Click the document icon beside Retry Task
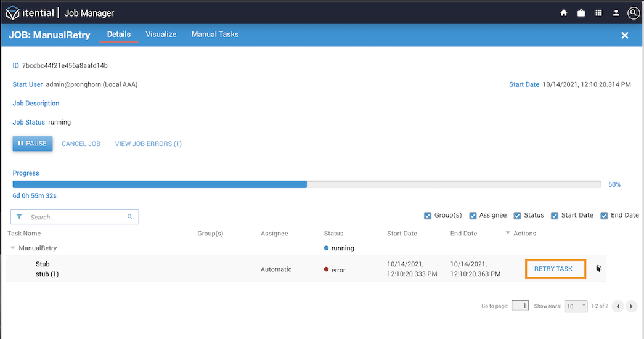Viewport: 644px width, 339px height. click(598, 269)
